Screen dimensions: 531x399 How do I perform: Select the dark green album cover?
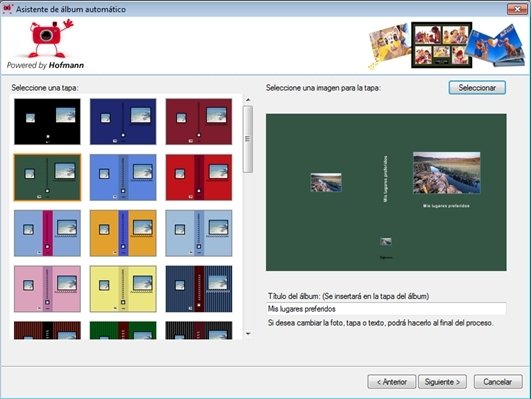[47, 177]
